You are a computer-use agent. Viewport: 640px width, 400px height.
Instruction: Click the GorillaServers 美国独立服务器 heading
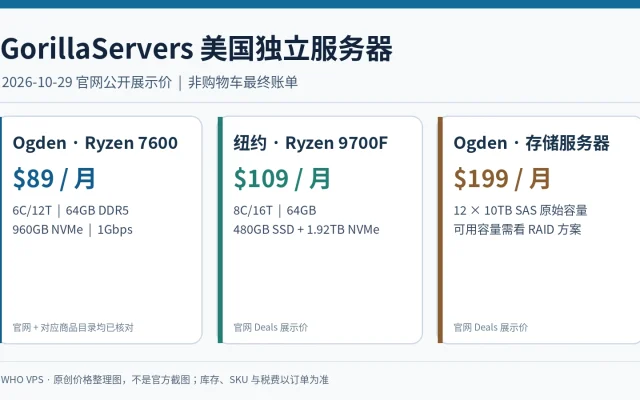(196, 49)
